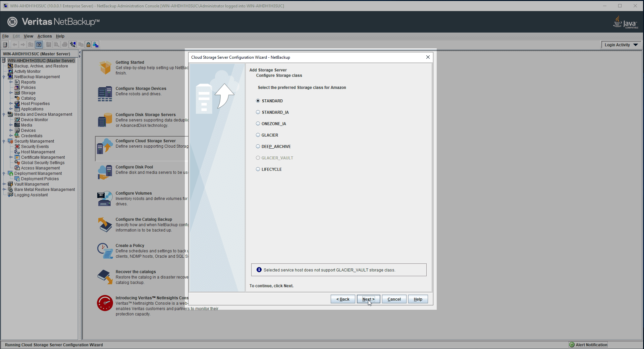This screenshot has width=644, height=349.
Task: Click the Alert Notification status icon
Action: (572, 345)
